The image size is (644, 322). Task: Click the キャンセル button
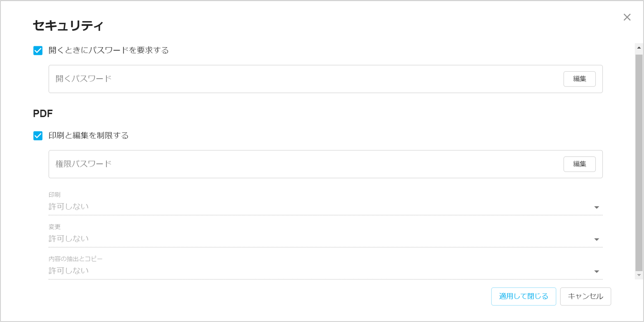tap(585, 296)
